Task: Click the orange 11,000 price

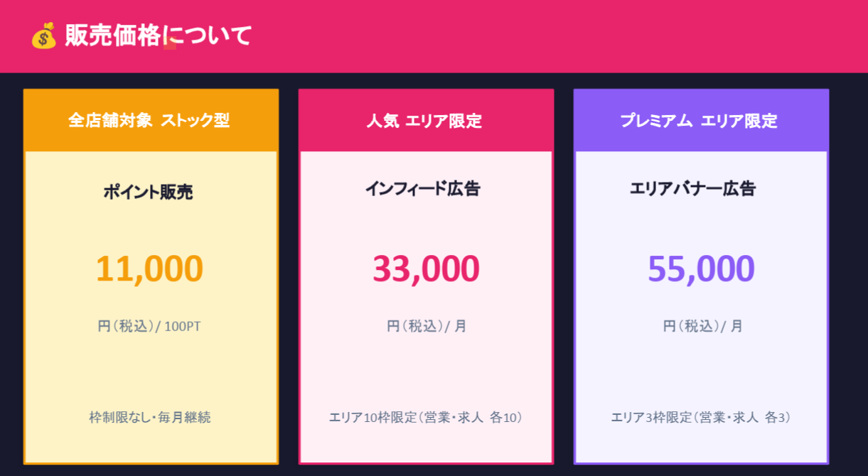Action: [149, 269]
